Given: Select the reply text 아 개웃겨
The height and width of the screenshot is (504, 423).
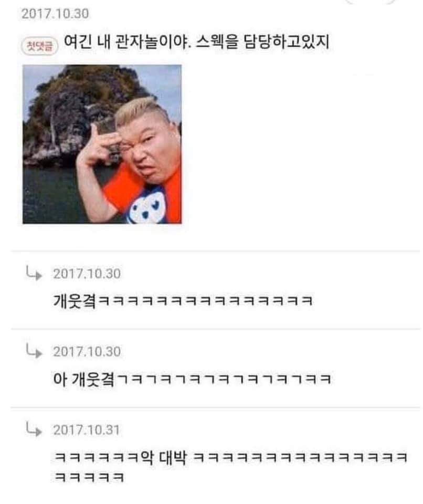Looking at the screenshot, I should coord(83,379).
